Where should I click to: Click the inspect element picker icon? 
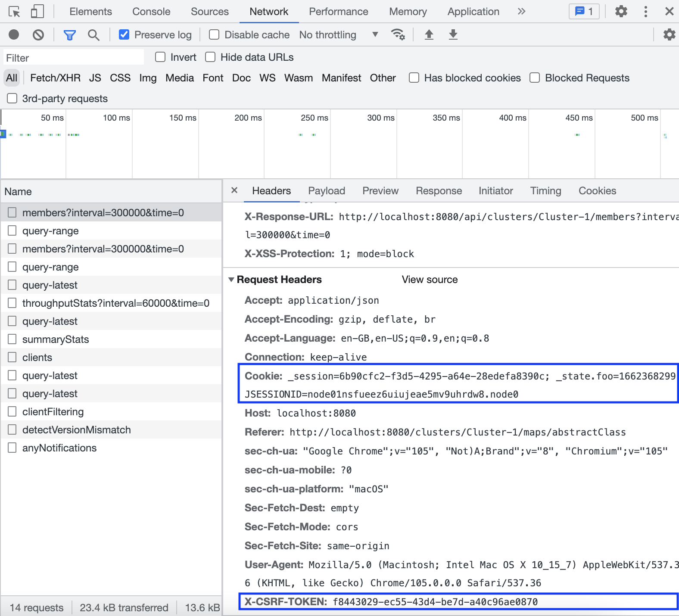pos(14,12)
